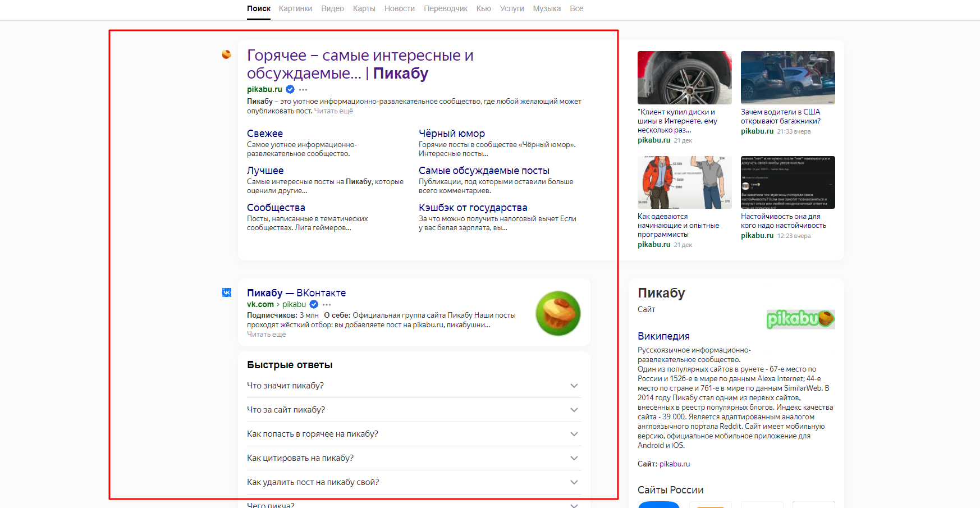Click the vk.com domain link
Screen dimensions: 980x508
tap(260, 304)
